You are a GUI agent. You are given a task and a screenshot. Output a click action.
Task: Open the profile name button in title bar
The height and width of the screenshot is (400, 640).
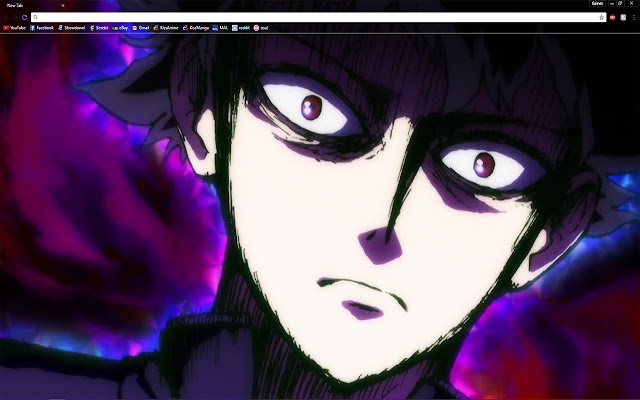click(598, 3)
